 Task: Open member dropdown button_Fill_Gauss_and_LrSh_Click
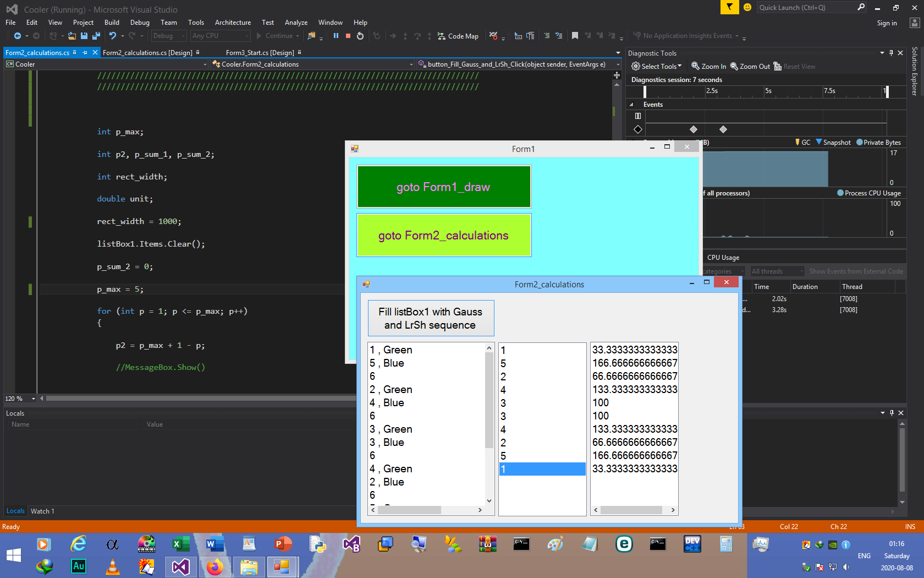(519, 64)
